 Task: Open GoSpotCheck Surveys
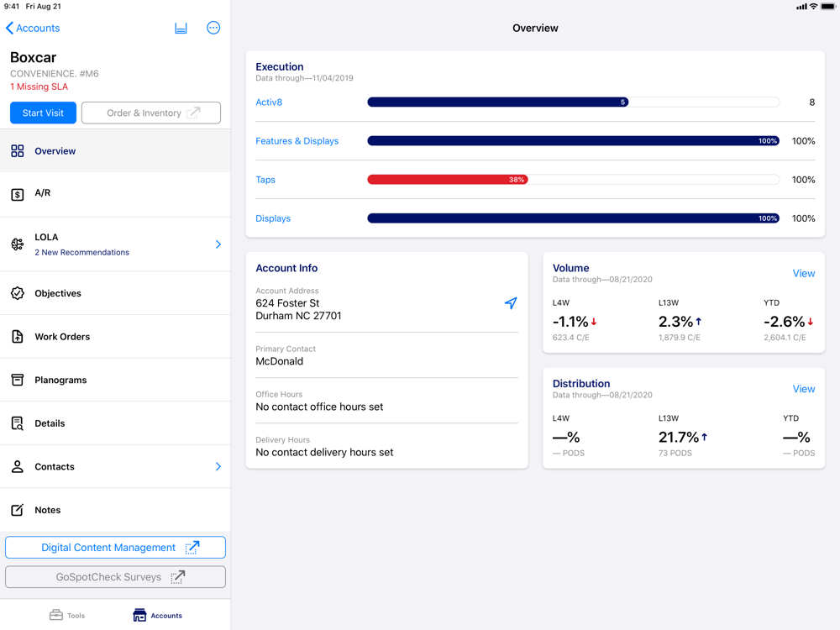click(115, 577)
